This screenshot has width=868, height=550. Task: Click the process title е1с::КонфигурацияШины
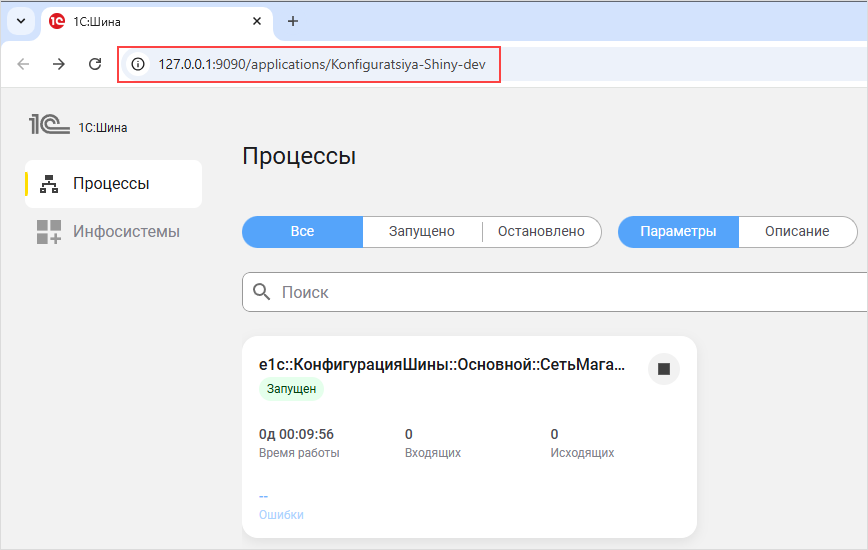click(442, 365)
